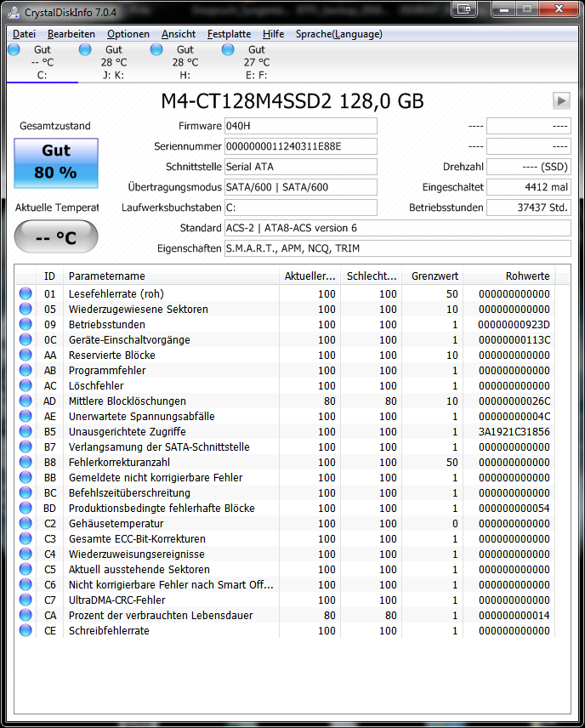This screenshot has width=585, height=728.
Task: Click the Betriebsstunden 37437 Std. value
Action: coord(529,208)
